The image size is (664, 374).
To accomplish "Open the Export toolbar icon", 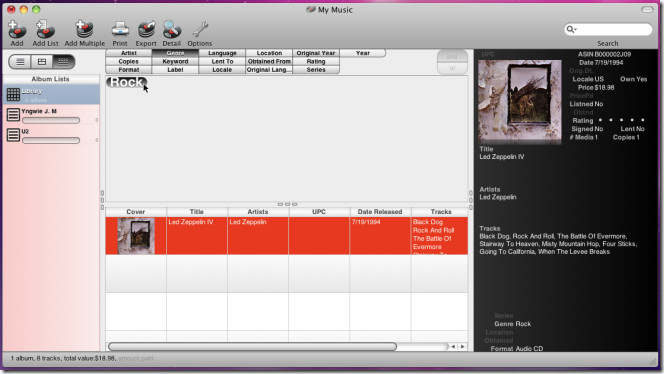I will 146,30.
